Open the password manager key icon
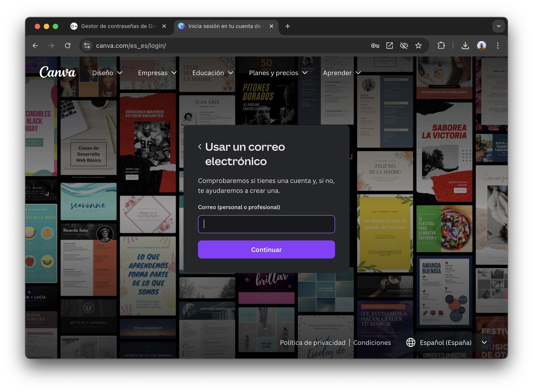This screenshot has width=533, height=392. (375, 46)
